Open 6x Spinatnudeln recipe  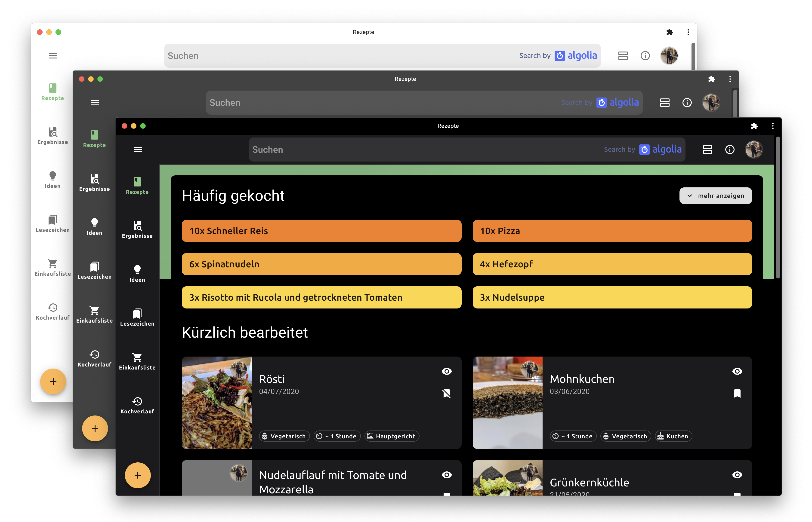click(321, 264)
